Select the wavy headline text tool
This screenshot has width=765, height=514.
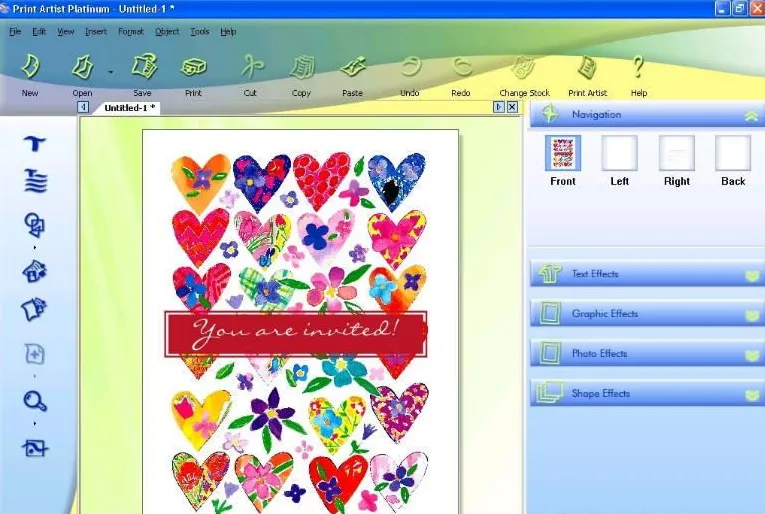tap(35, 180)
